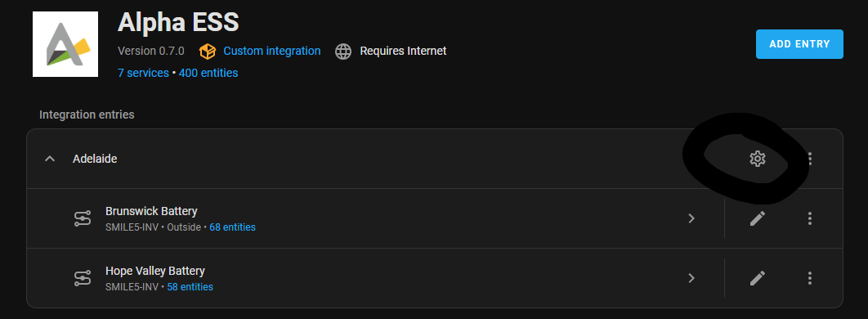Viewport: 868px width, 319px height.
Task: Open Hope Valley Battery details chevron
Action: coord(691,277)
